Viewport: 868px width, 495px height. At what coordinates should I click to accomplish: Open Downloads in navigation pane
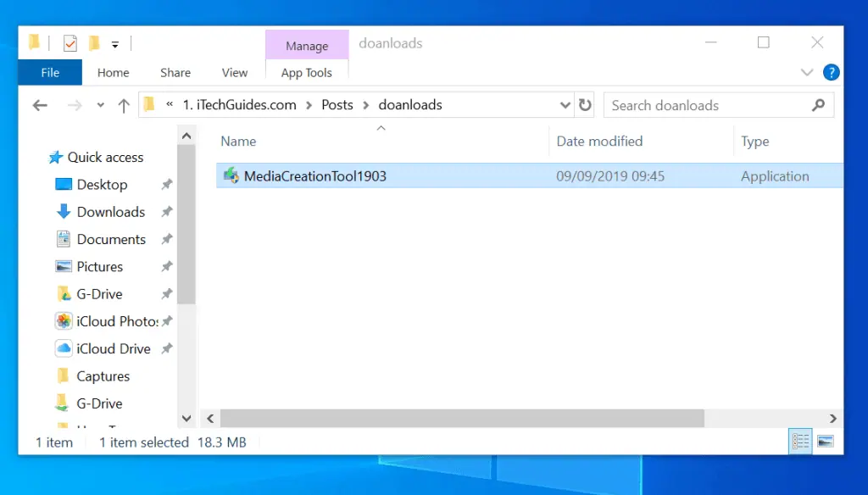coord(111,212)
